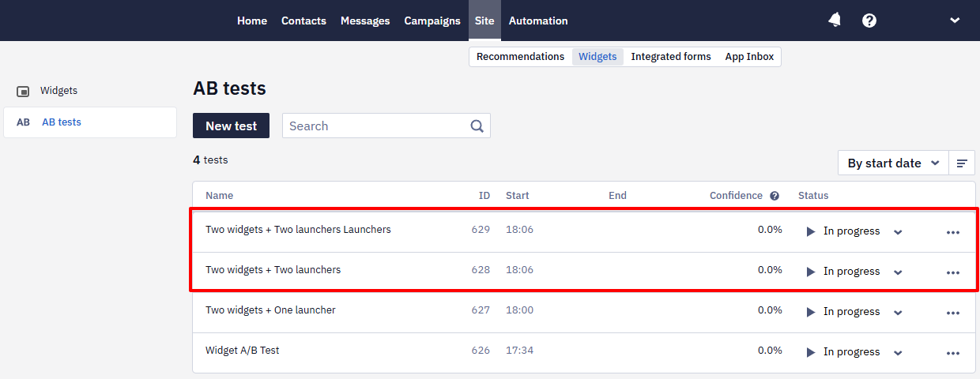Click the AB icon in the sidebar
This screenshot has width=980, height=379.
[23, 122]
